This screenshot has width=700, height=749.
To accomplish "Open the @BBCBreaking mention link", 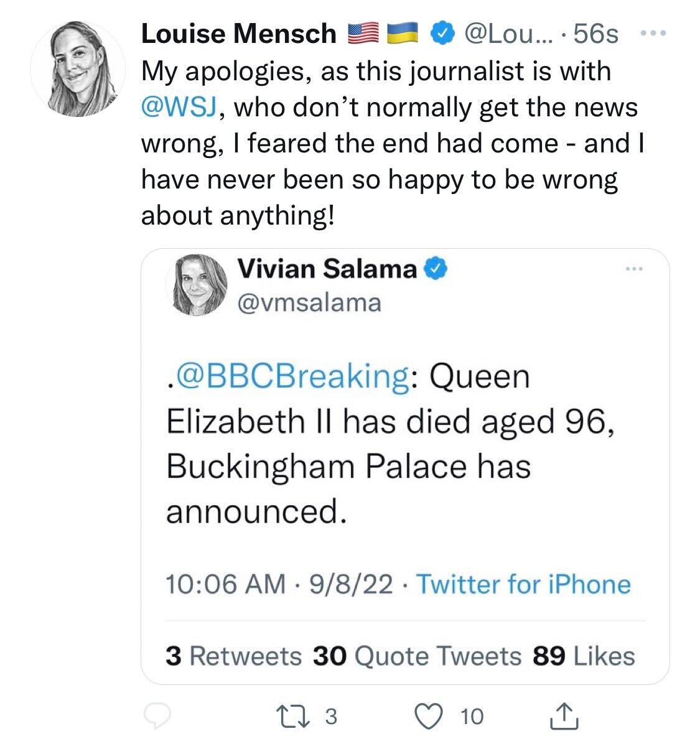I will pyautogui.click(x=292, y=377).
